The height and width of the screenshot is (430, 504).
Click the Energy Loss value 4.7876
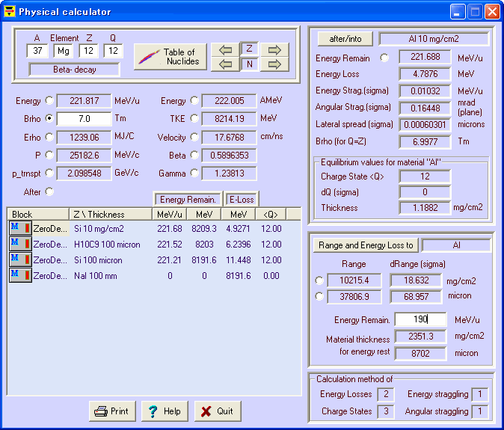coord(425,74)
